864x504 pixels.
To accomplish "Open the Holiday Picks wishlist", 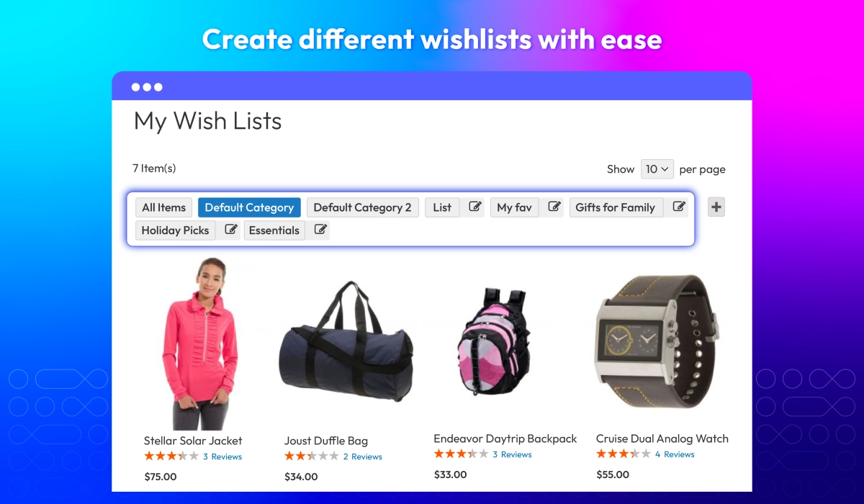I will coord(175,230).
